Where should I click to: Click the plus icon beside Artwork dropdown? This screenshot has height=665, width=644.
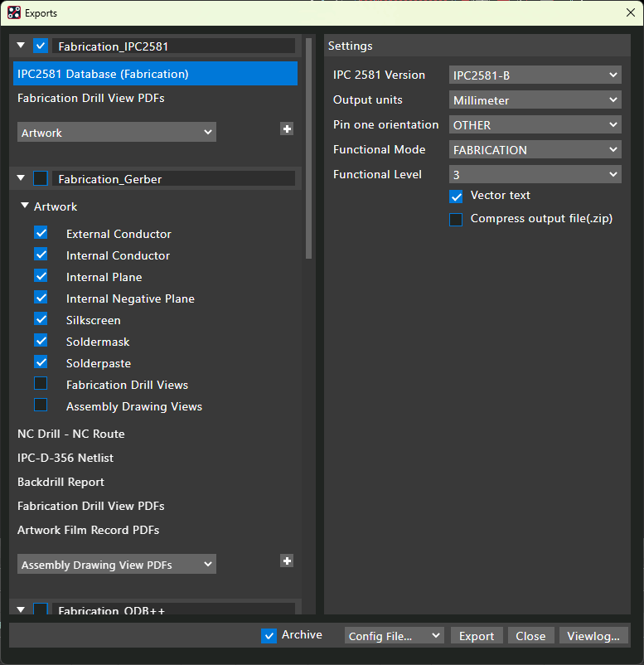287,129
